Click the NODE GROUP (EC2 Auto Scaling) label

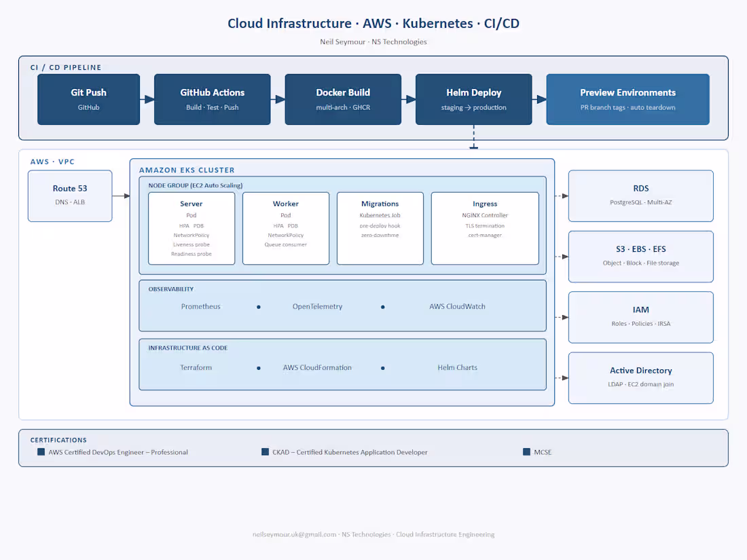[x=196, y=185]
